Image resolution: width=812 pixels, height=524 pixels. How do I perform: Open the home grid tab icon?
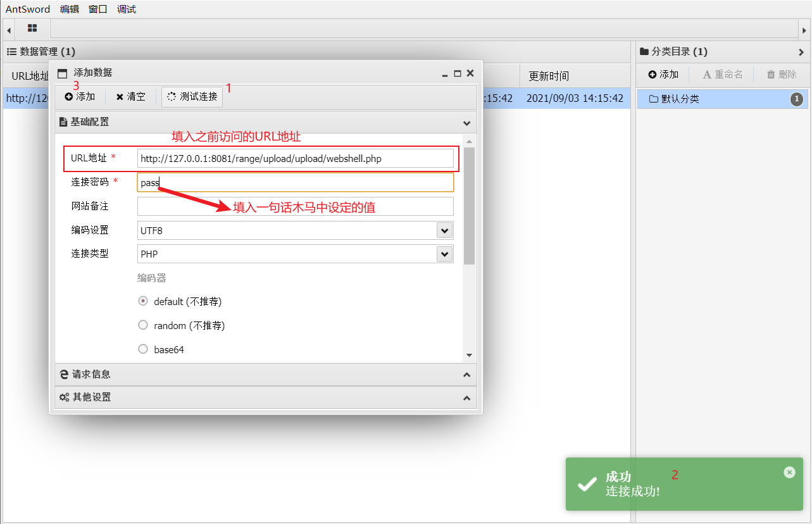coord(32,28)
